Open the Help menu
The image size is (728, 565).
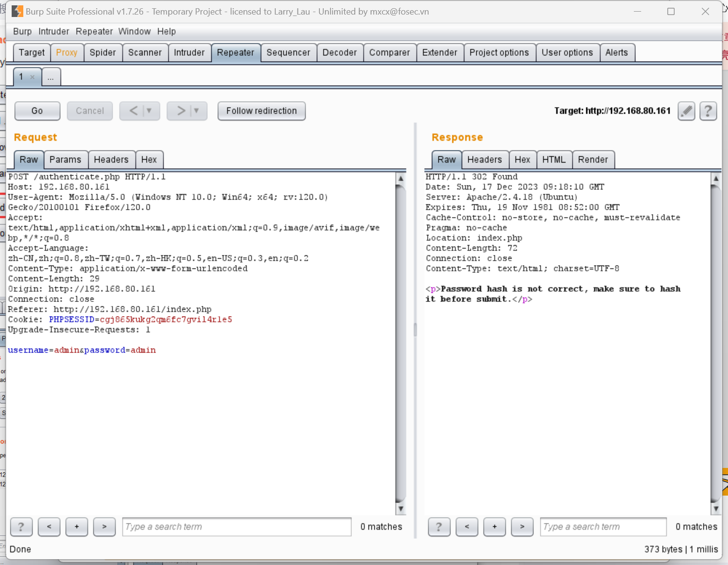click(x=166, y=32)
